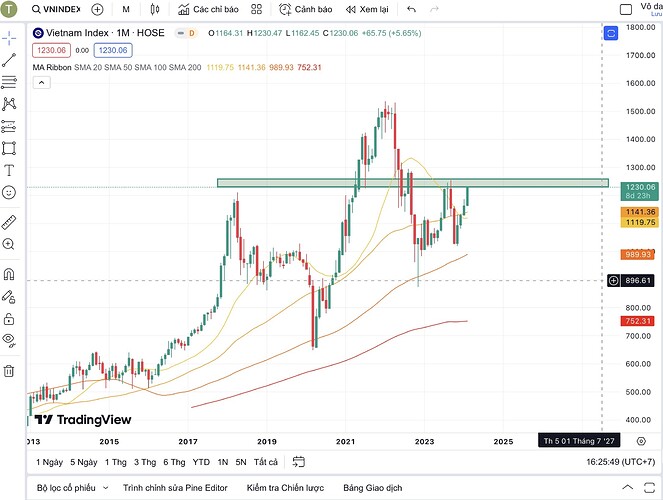This screenshot has height=500, width=663.
Task: Set the time range to YTD
Action: coord(201,462)
